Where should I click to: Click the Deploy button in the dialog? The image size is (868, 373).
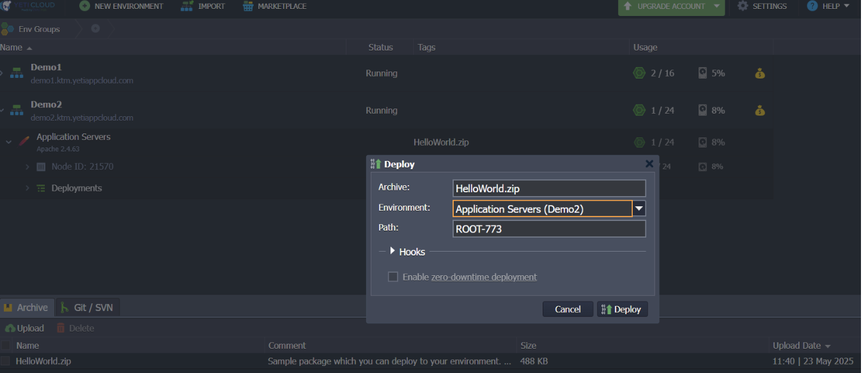click(622, 308)
